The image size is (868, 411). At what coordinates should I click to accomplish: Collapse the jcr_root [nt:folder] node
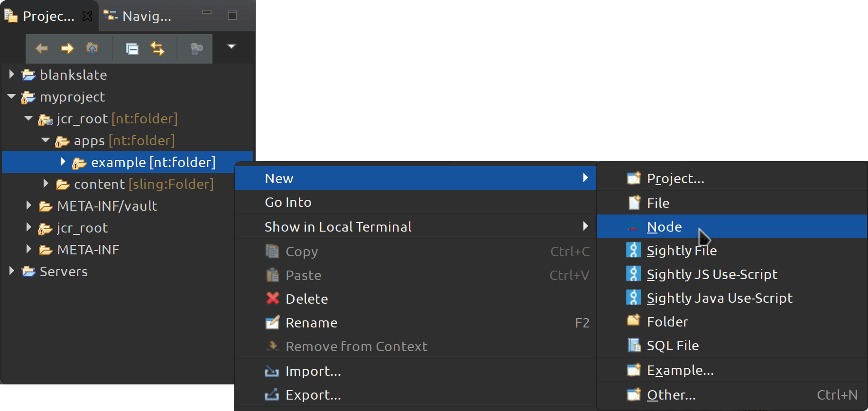[28, 118]
